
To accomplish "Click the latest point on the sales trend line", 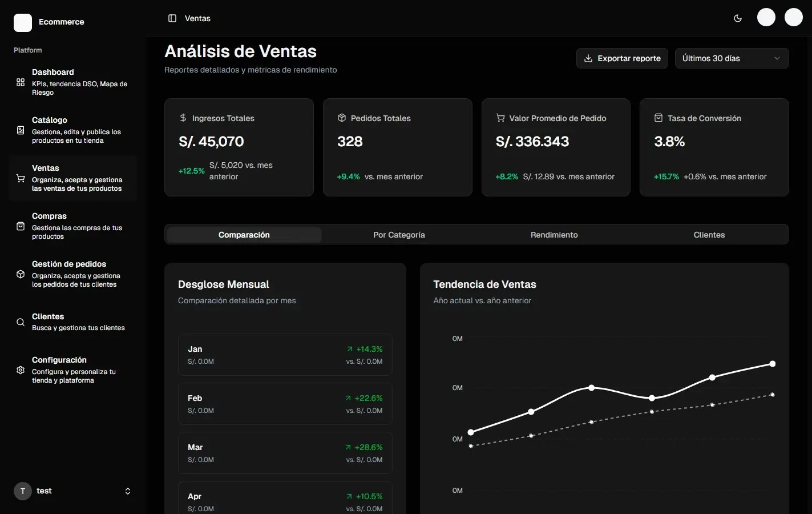I will point(772,363).
